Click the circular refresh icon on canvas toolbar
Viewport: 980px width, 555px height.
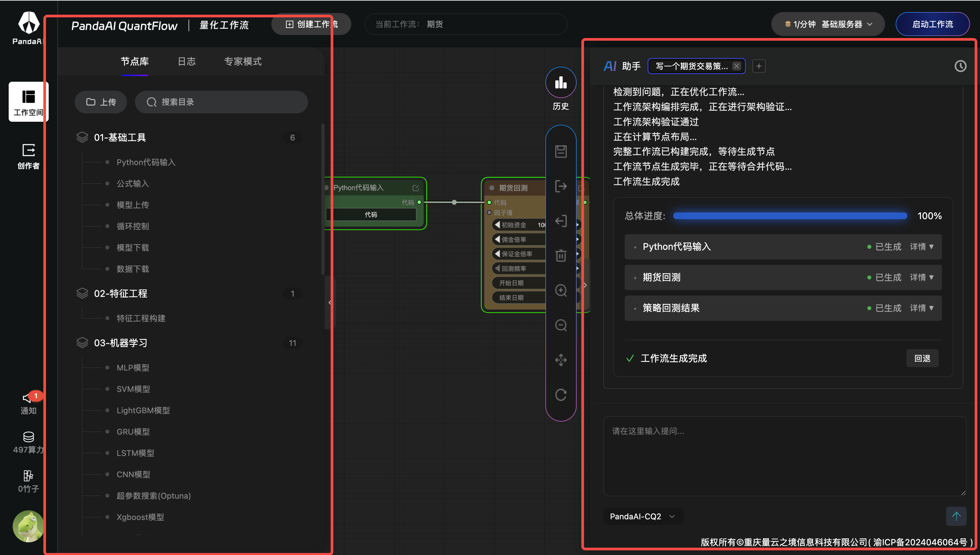pos(561,395)
